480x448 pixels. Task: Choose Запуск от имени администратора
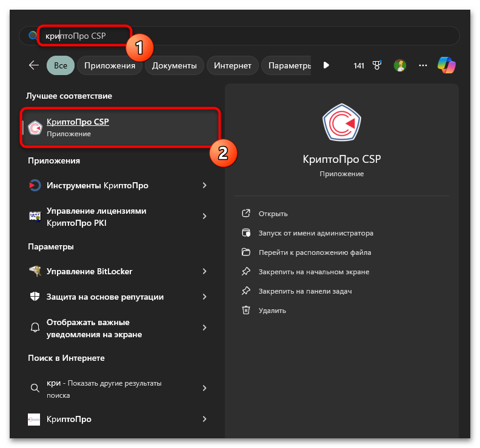pyautogui.click(x=316, y=233)
